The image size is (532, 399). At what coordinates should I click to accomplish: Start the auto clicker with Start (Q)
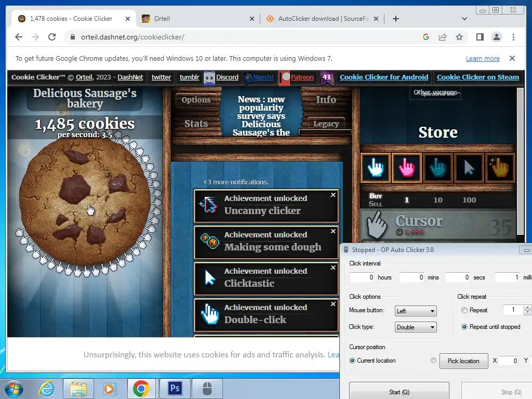pyautogui.click(x=399, y=392)
